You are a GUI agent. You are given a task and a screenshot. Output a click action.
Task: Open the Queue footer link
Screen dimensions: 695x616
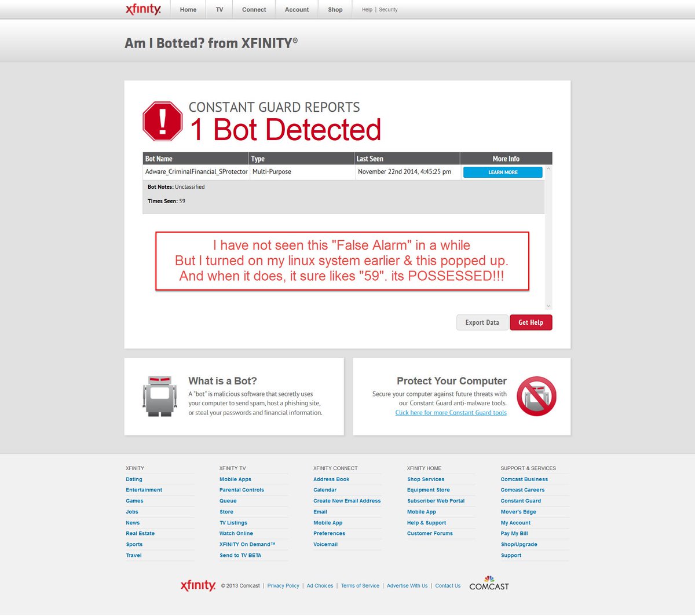(x=228, y=501)
